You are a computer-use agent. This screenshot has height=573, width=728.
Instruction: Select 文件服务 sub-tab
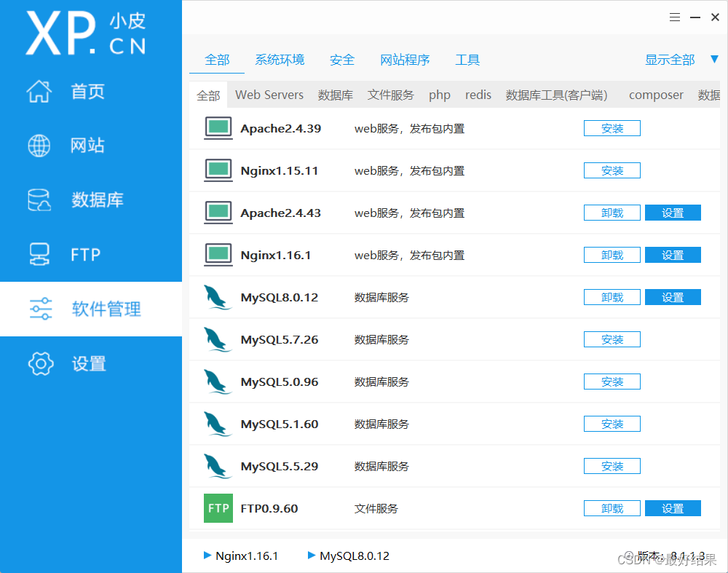(x=390, y=95)
